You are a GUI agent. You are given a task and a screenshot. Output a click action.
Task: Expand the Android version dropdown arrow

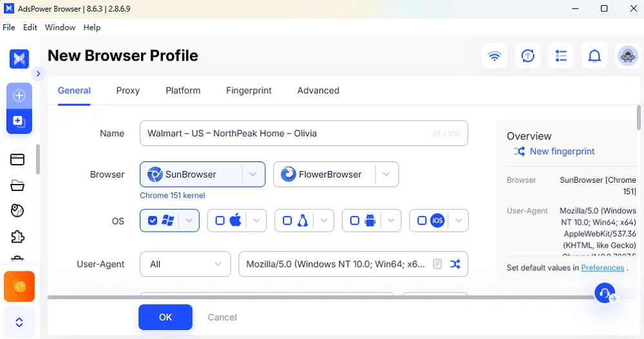tap(392, 221)
